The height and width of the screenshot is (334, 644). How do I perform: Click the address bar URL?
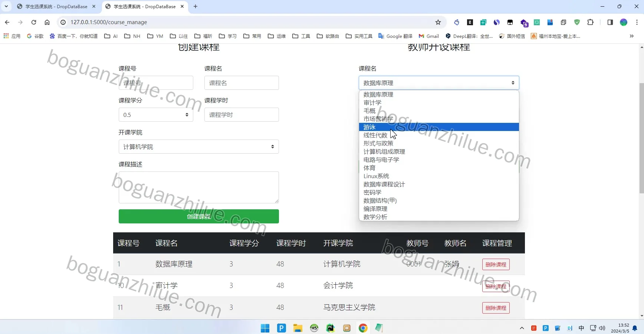click(109, 22)
